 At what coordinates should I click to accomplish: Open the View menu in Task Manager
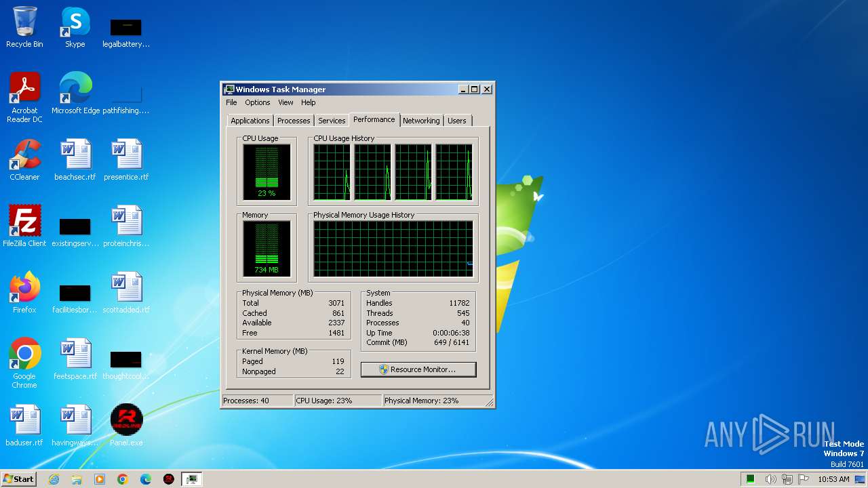(285, 102)
